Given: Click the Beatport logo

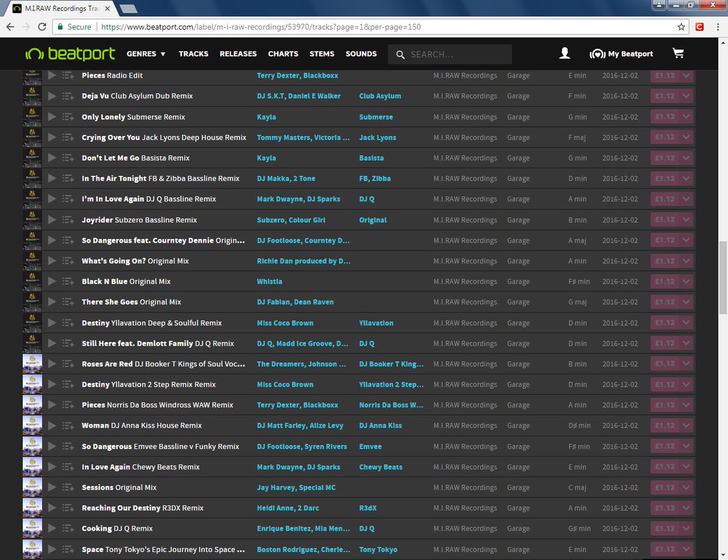Looking at the screenshot, I should (70, 53).
